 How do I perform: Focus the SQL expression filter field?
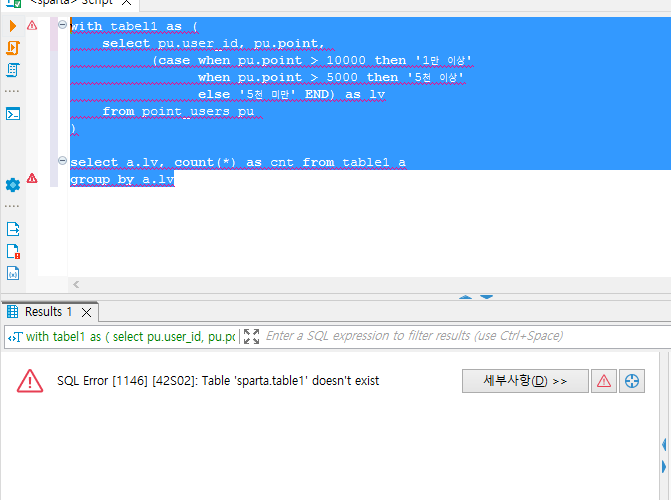[466, 336]
